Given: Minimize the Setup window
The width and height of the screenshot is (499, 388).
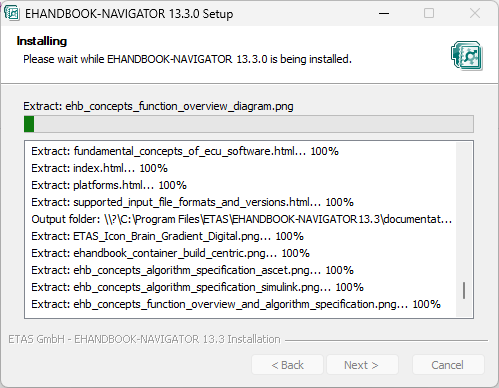Looking at the screenshot, I should click(x=384, y=13).
